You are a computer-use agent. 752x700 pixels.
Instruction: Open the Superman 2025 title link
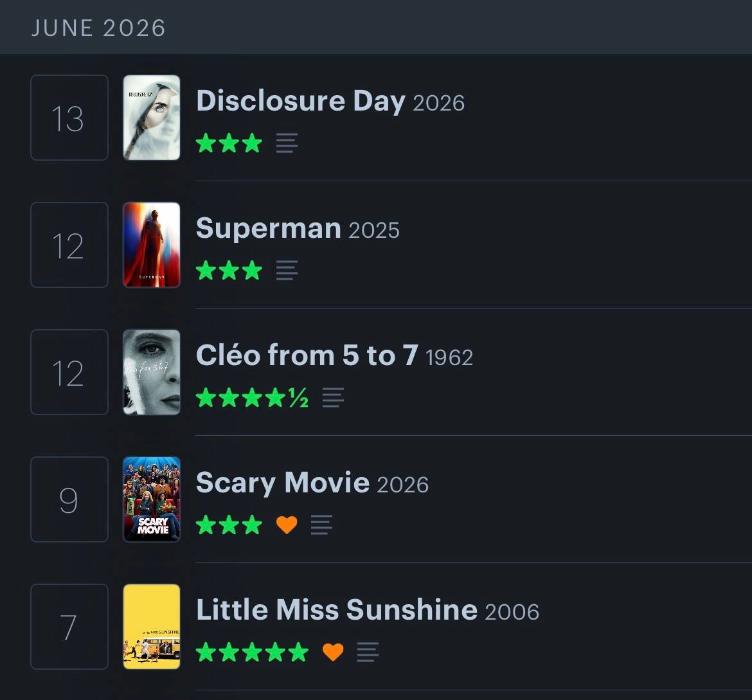pos(298,228)
